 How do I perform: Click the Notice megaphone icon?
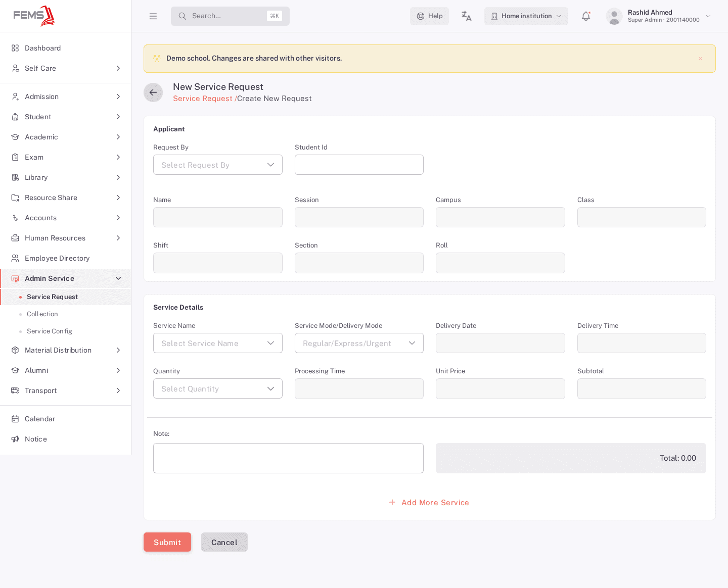click(15, 439)
